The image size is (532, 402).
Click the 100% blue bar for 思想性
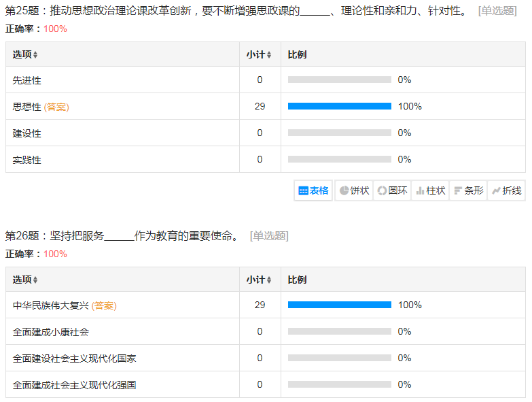pos(339,106)
